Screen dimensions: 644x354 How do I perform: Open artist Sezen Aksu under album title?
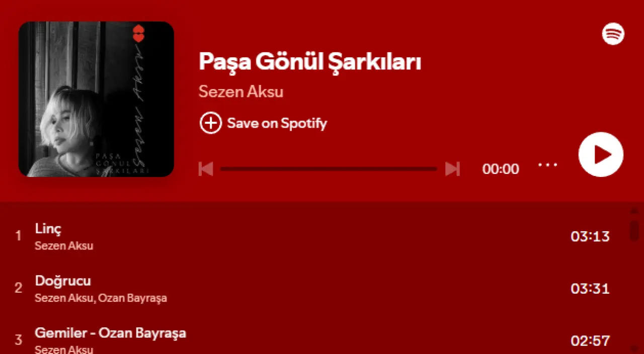click(241, 92)
